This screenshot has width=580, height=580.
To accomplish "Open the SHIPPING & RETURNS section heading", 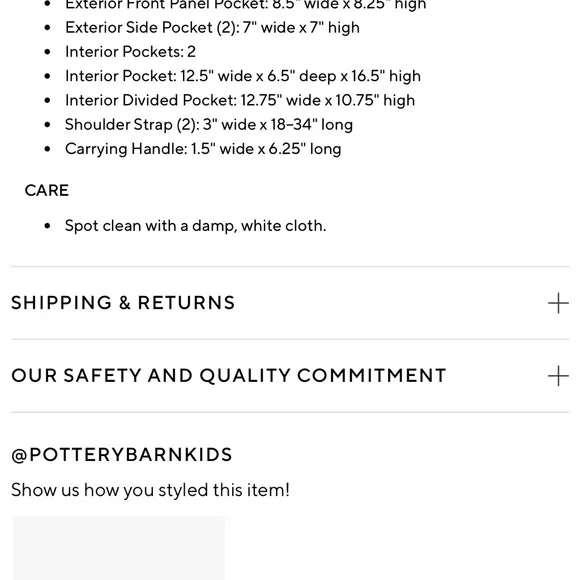I will pyautogui.click(x=123, y=303).
